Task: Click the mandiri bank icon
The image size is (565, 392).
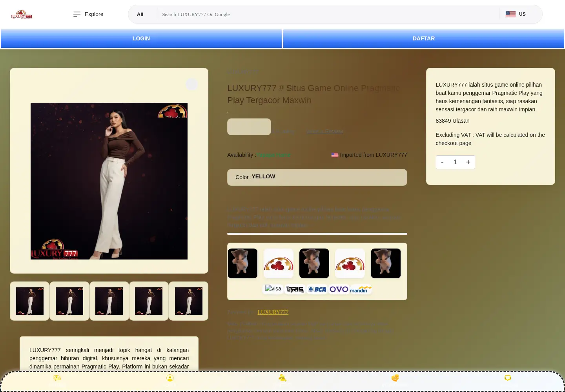Action: point(361,289)
